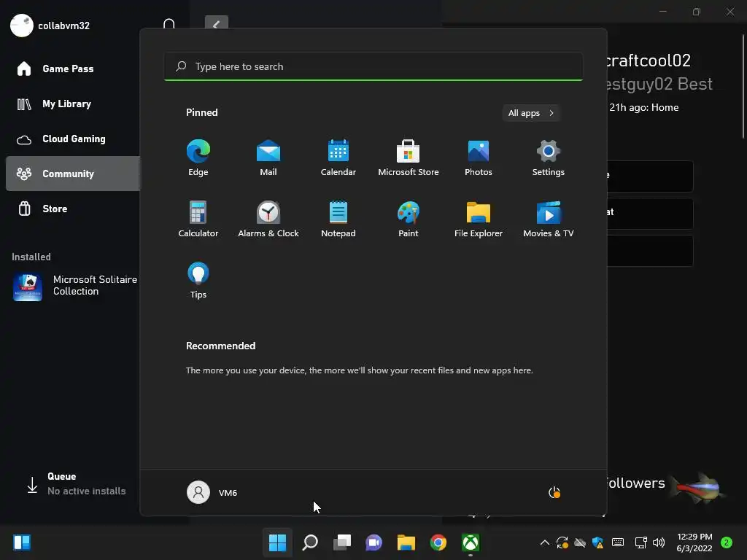The image size is (747, 560).
Task: Launch Movies & TV
Action: (549, 219)
